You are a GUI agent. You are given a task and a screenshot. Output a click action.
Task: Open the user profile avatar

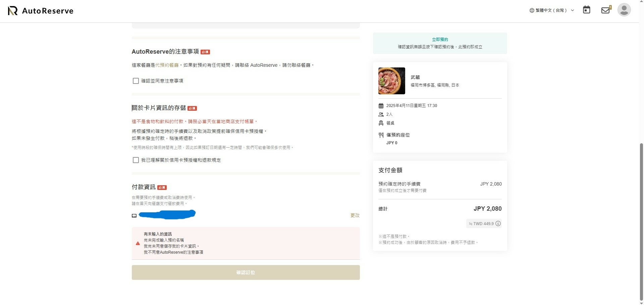point(624,10)
